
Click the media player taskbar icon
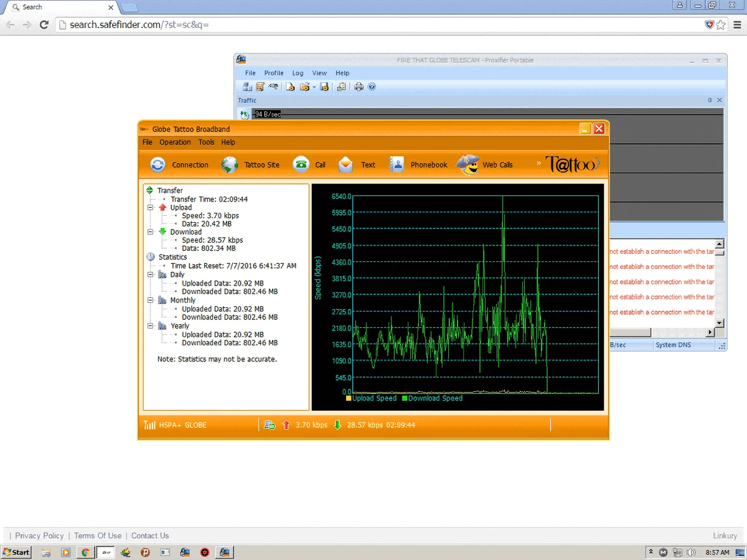coord(65,552)
